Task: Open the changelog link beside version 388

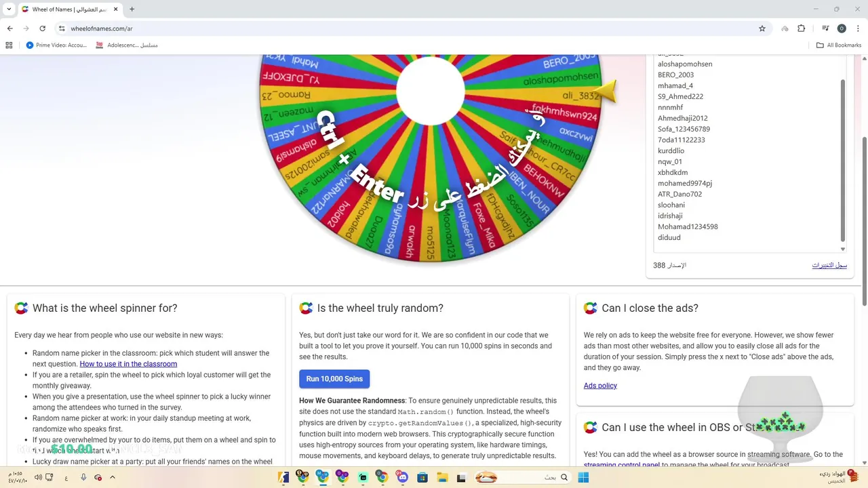Action: (x=829, y=266)
